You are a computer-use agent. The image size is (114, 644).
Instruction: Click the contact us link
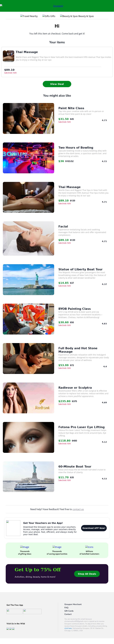(x=78, y=509)
